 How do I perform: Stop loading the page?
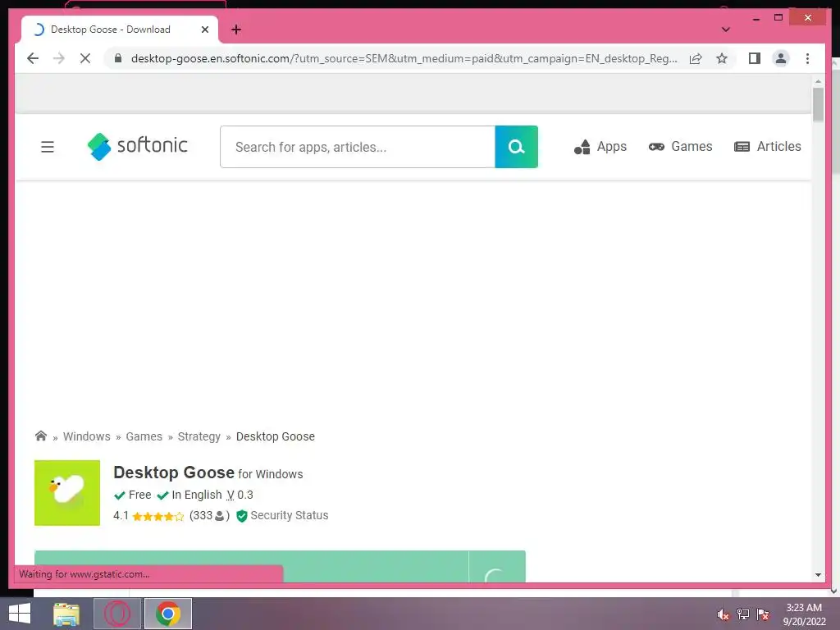[x=85, y=58]
